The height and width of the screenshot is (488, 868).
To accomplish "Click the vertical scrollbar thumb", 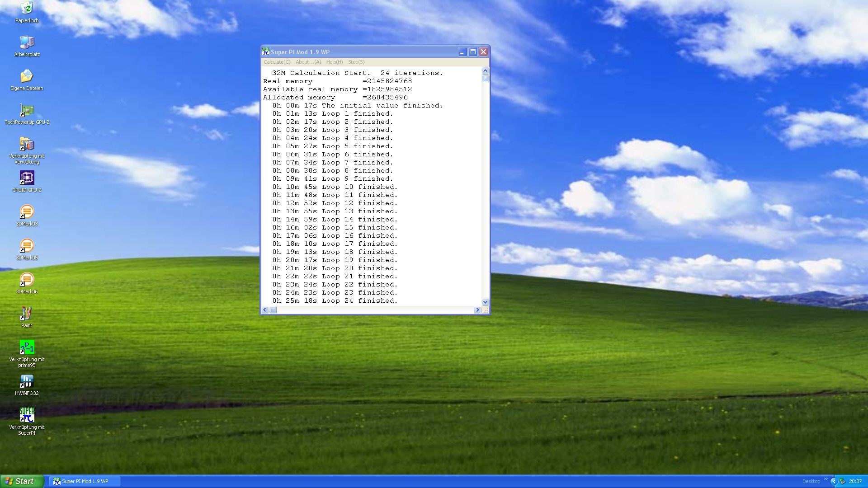I will coord(486,78).
